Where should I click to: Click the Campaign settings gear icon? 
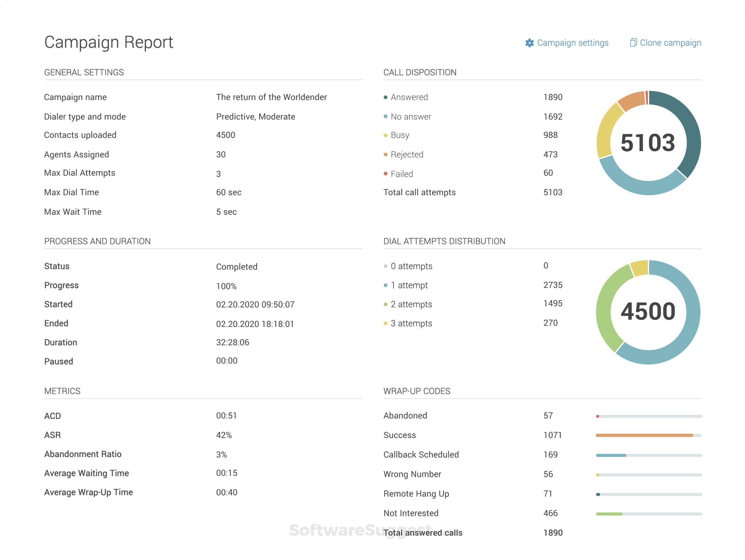(x=529, y=43)
